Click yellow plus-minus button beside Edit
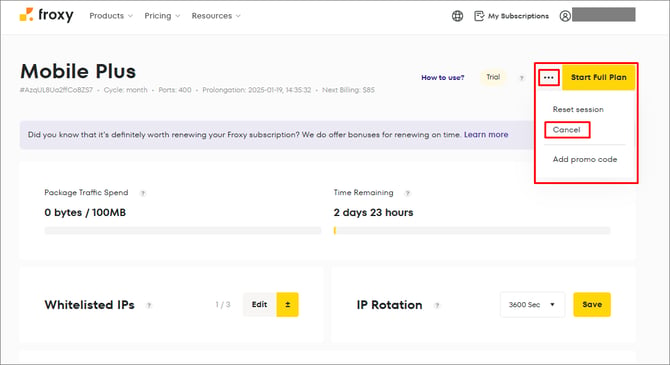Image resolution: width=670 pixels, height=365 pixels. tap(288, 305)
